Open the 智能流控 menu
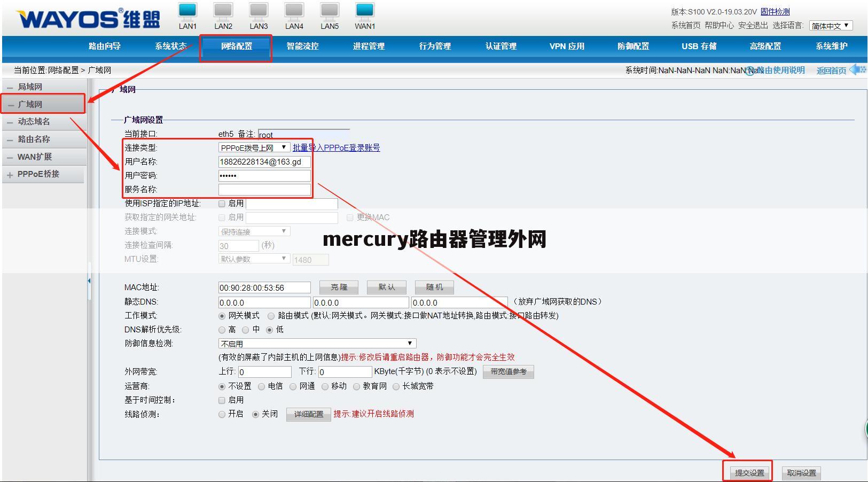 pos(302,46)
